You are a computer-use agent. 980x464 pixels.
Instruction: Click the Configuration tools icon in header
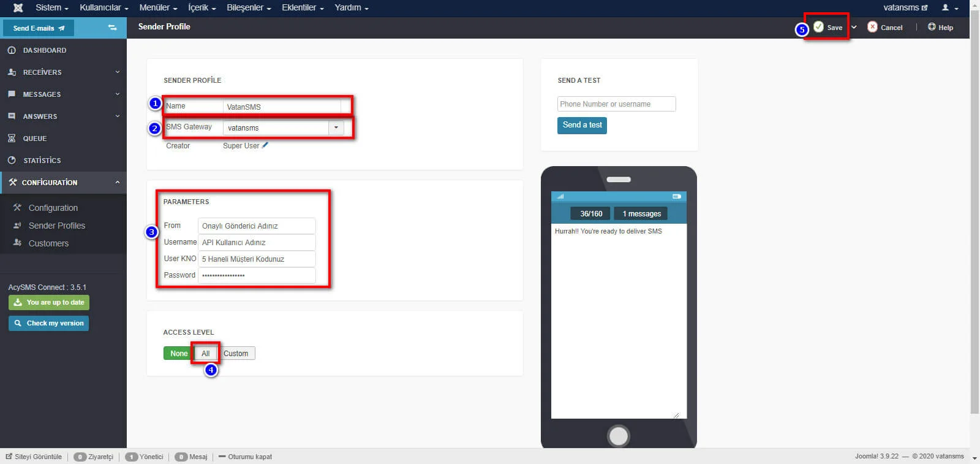coord(13,183)
